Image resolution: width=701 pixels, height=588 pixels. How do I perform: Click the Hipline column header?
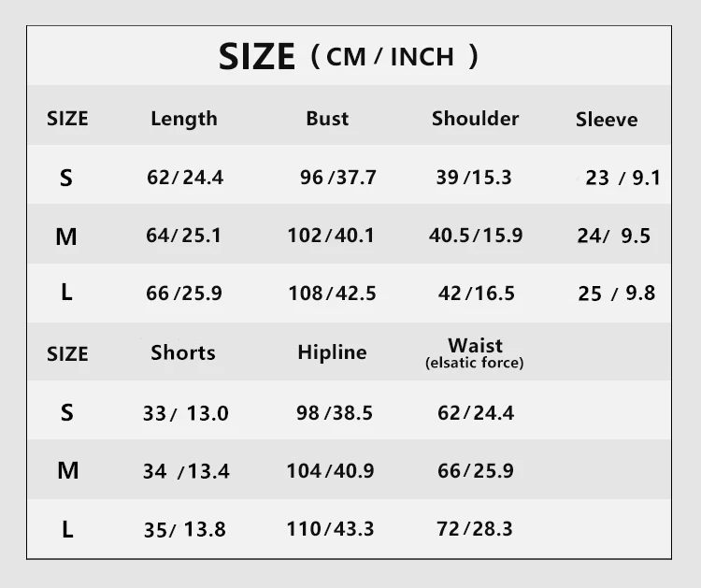pyautogui.click(x=332, y=352)
